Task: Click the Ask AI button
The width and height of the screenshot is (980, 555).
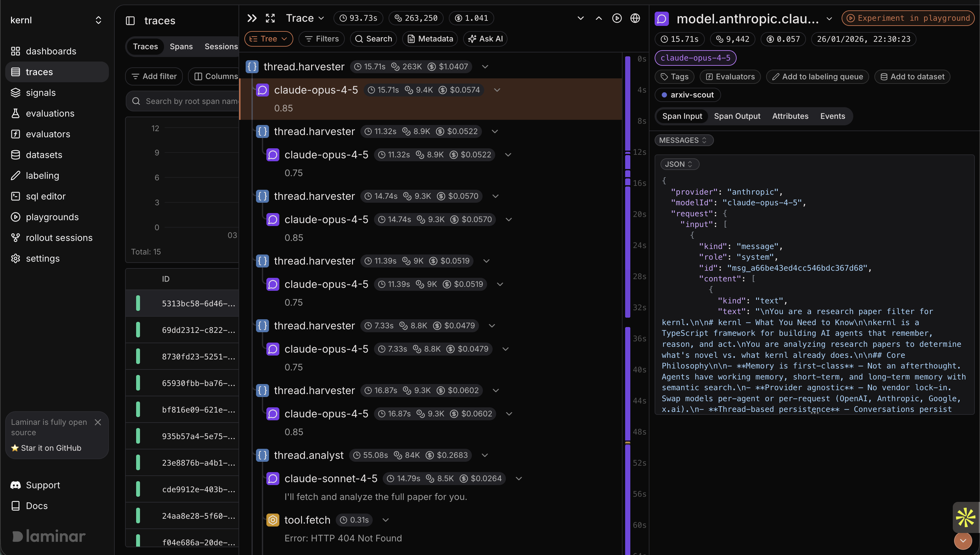Action: coord(485,39)
